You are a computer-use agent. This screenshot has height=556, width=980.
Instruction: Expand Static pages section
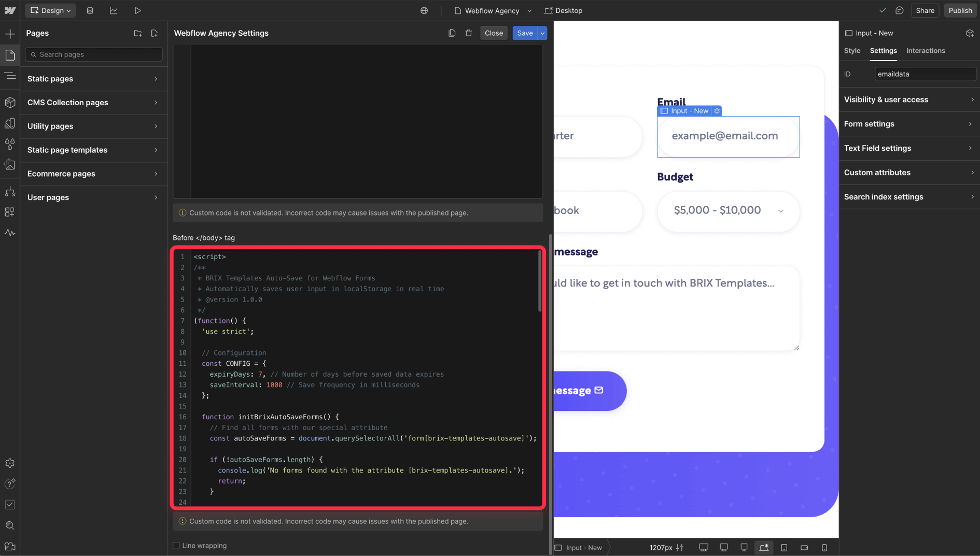click(94, 79)
